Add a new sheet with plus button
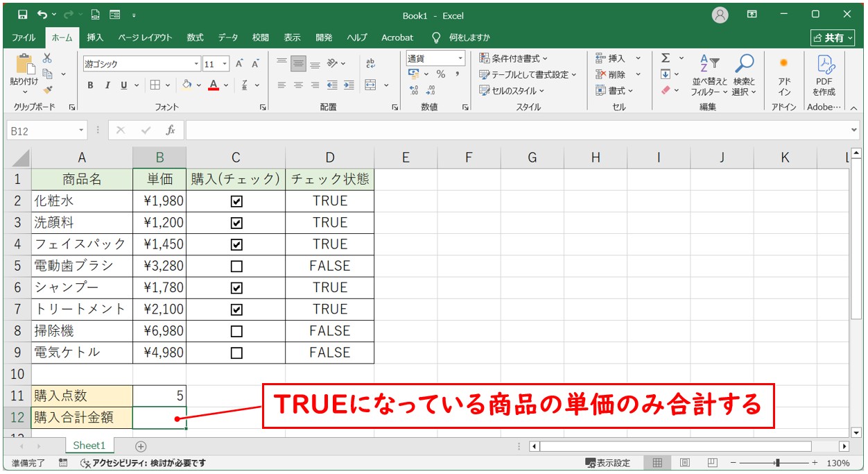This screenshot has height=474, width=868. [x=141, y=446]
